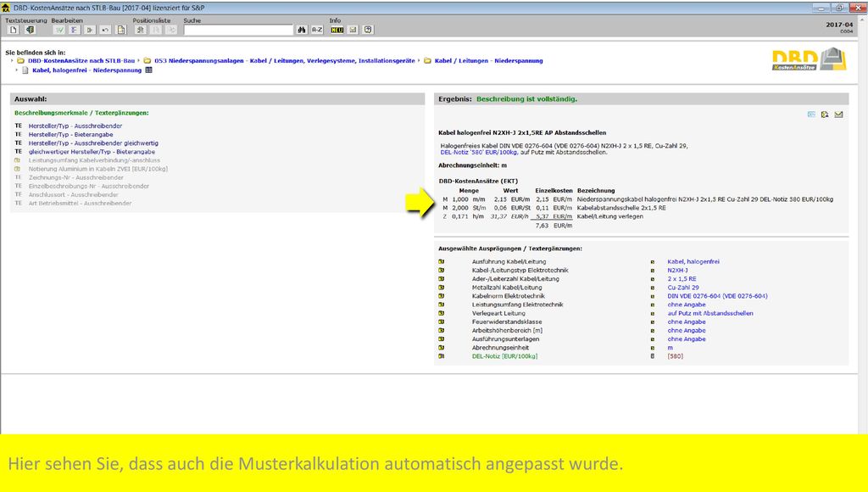Screen dimensions: 868x492
Task: Click the tree structure icon under Bearbeiten
Action: [x=75, y=30]
